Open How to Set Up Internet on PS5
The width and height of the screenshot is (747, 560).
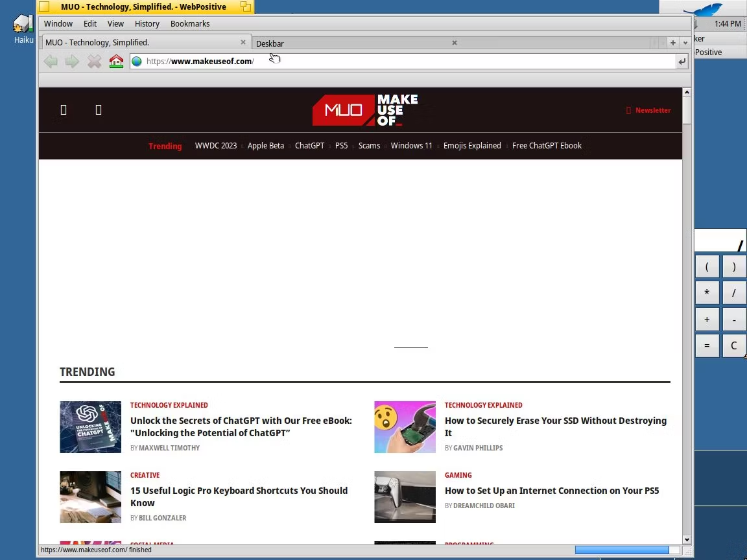[552, 491]
